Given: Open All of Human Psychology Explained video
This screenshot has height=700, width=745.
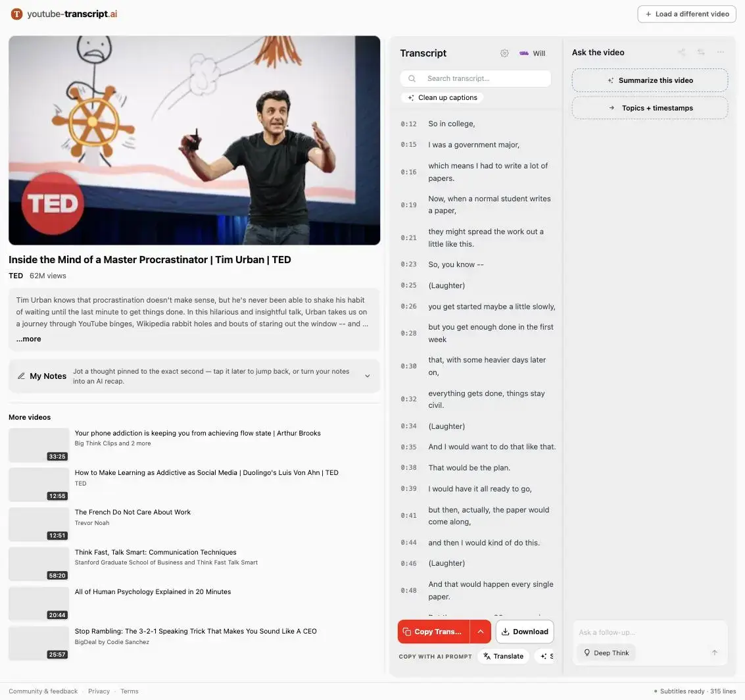Looking at the screenshot, I should point(153,591).
